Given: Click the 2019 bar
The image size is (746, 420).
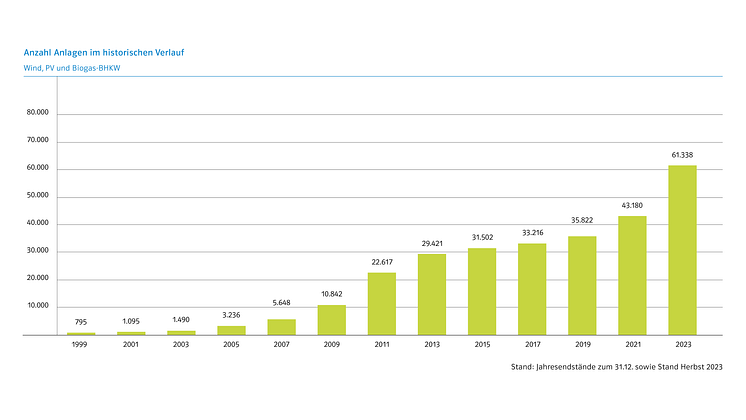Looking at the screenshot, I should [582, 286].
